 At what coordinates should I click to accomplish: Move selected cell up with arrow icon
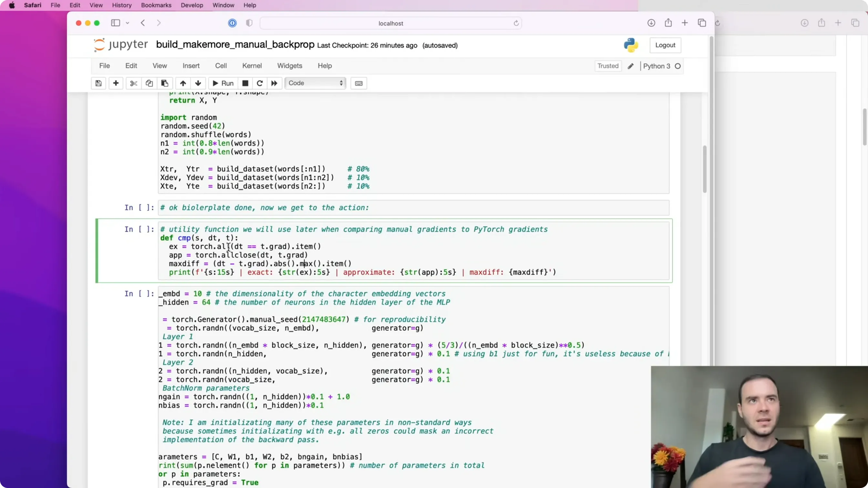(x=183, y=83)
